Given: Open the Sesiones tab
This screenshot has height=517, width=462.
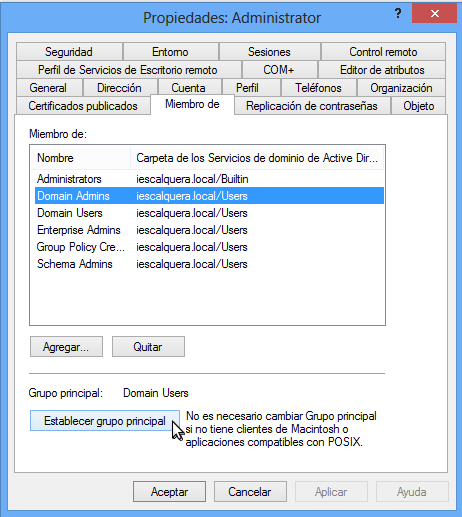Looking at the screenshot, I should (x=269, y=52).
